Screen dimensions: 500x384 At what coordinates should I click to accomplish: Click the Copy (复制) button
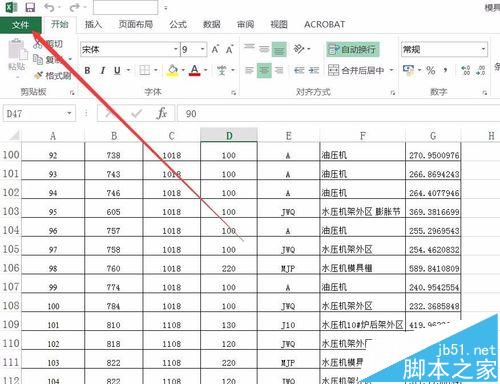(x=49, y=60)
